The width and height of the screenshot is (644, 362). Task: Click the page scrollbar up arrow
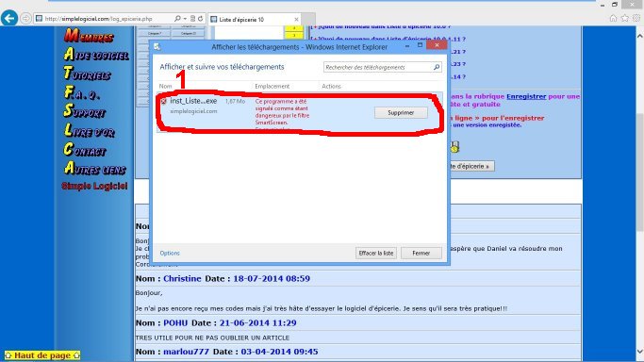point(639,36)
